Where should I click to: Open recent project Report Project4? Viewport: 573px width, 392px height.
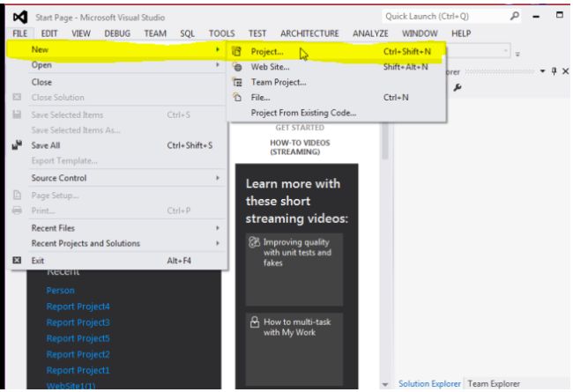78,307
